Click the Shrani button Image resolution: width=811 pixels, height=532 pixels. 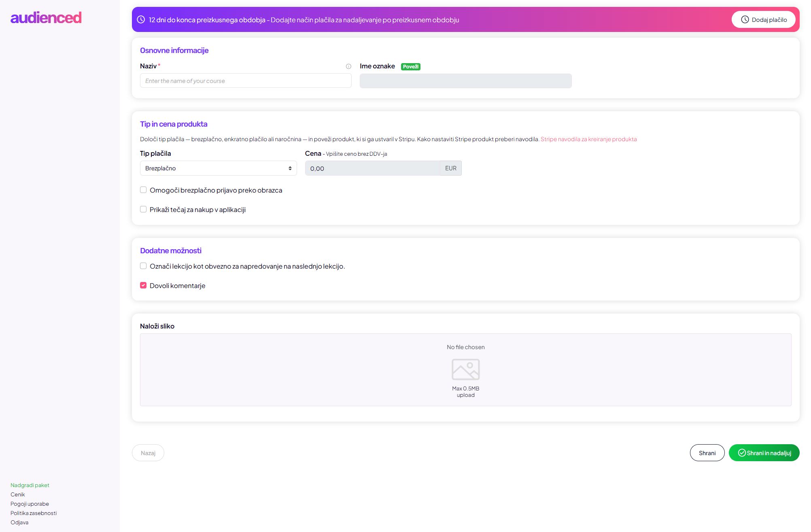pyautogui.click(x=707, y=453)
